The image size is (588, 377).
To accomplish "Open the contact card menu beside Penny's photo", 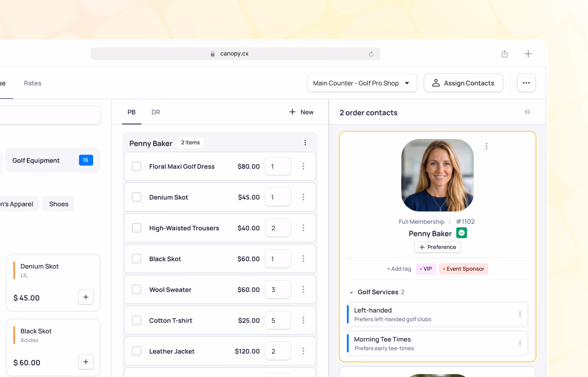I will coord(486,146).
